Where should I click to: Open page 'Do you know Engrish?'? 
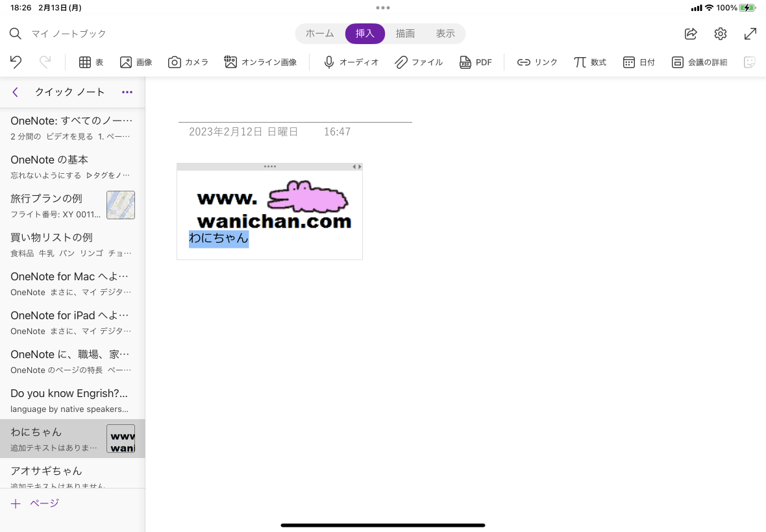(x=72, y=400)
